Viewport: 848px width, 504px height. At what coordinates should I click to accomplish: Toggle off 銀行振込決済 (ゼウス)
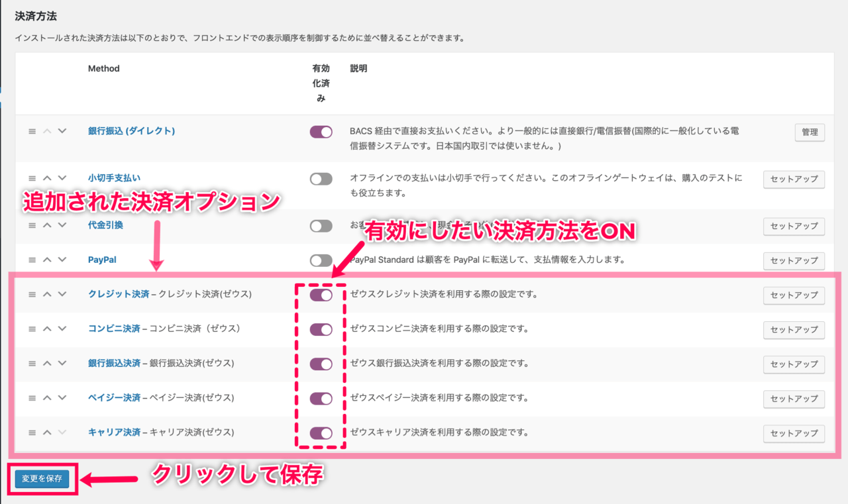(x=321, y=364)
